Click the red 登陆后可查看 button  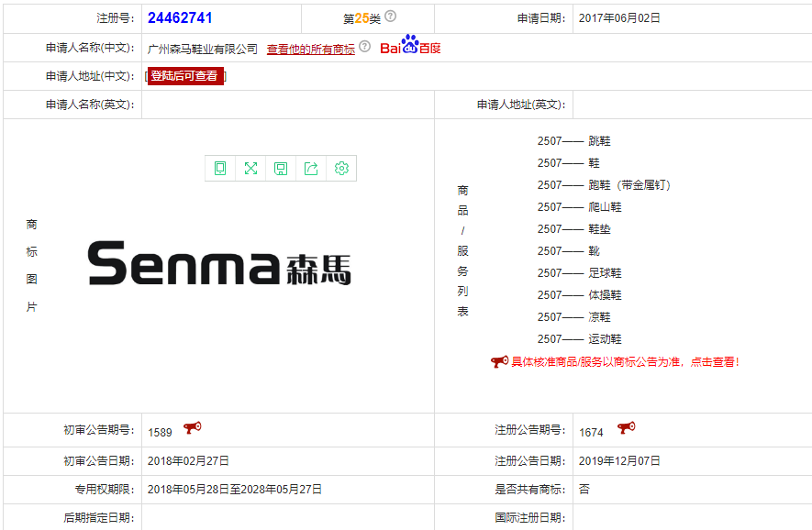[185, 76]
